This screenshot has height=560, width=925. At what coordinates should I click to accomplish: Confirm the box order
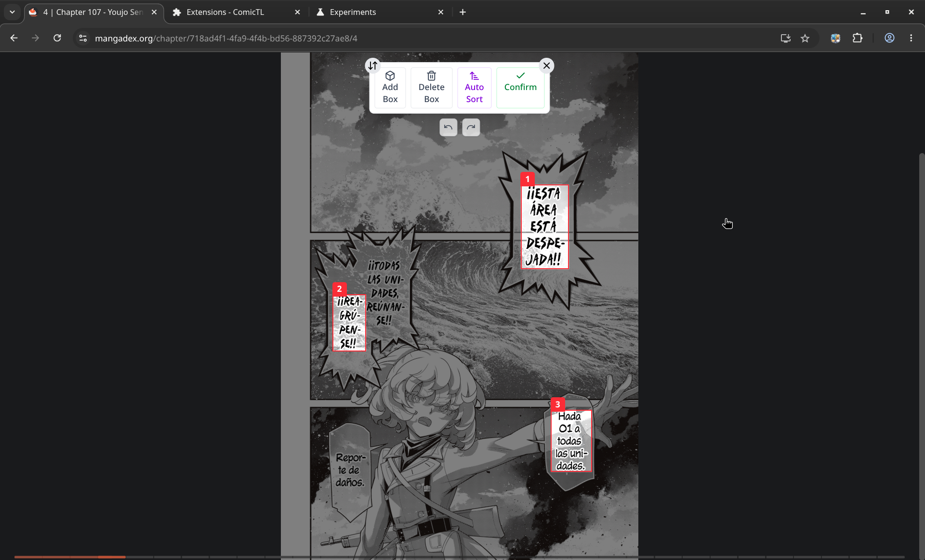point(520,87)
